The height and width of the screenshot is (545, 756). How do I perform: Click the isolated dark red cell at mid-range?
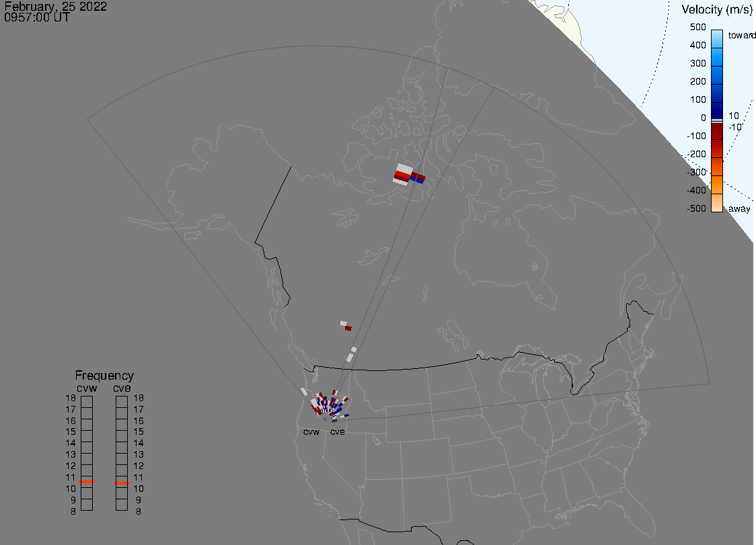click(348, 328)
